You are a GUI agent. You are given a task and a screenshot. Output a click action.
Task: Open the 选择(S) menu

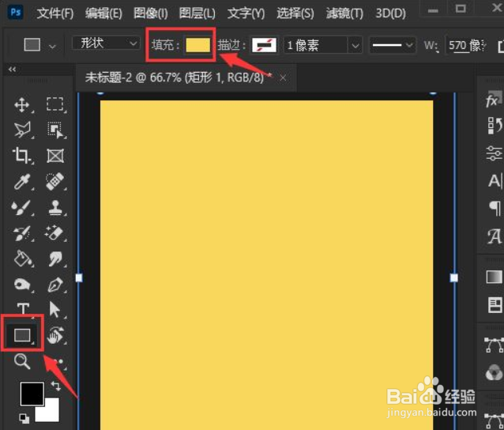coord(295,13)
